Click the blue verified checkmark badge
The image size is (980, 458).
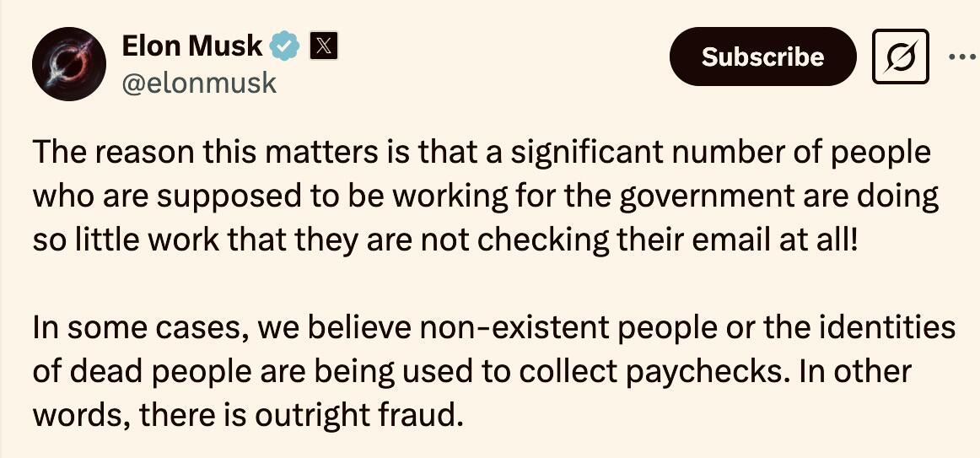(x=284, y=46)
